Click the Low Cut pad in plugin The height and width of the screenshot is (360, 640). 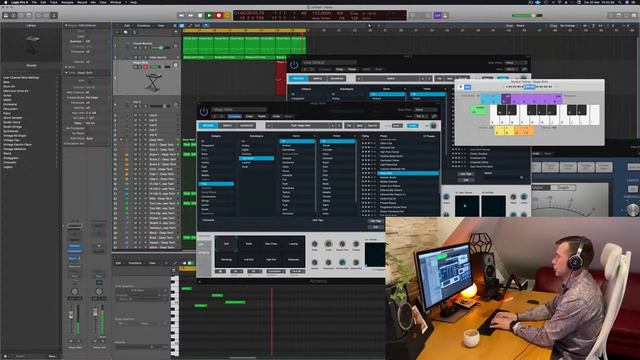[249, 259]
